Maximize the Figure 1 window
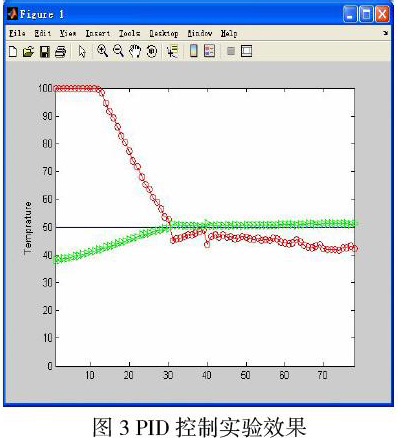This screenshot has width=398, height=443. (x=366, y=15)
